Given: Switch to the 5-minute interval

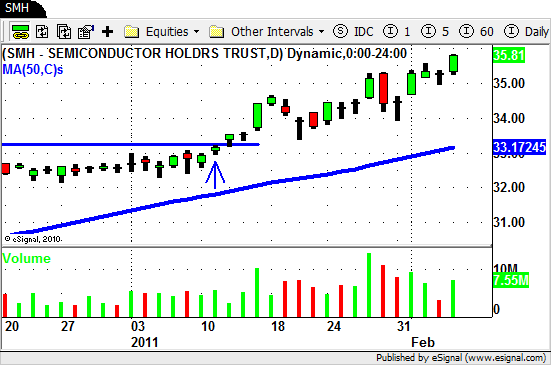Looking at the screenshot, I should [x=445, y=32].
